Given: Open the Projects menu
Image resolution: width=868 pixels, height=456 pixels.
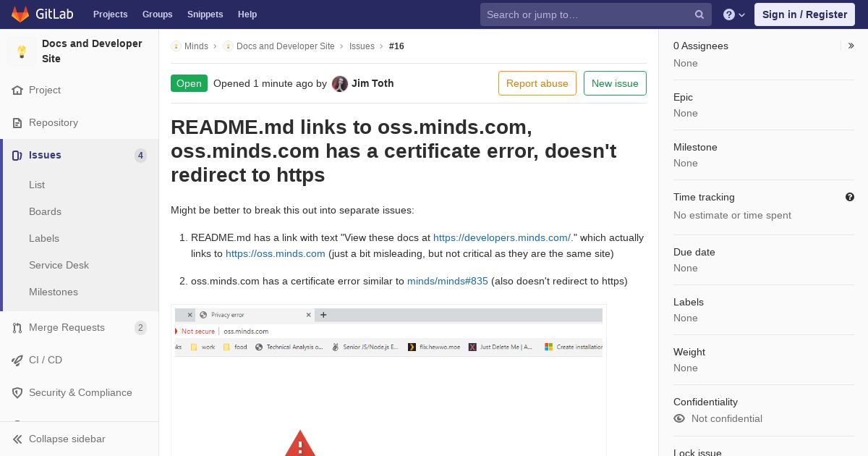Looking at the screenshot, I should click(x=111, y=14).
